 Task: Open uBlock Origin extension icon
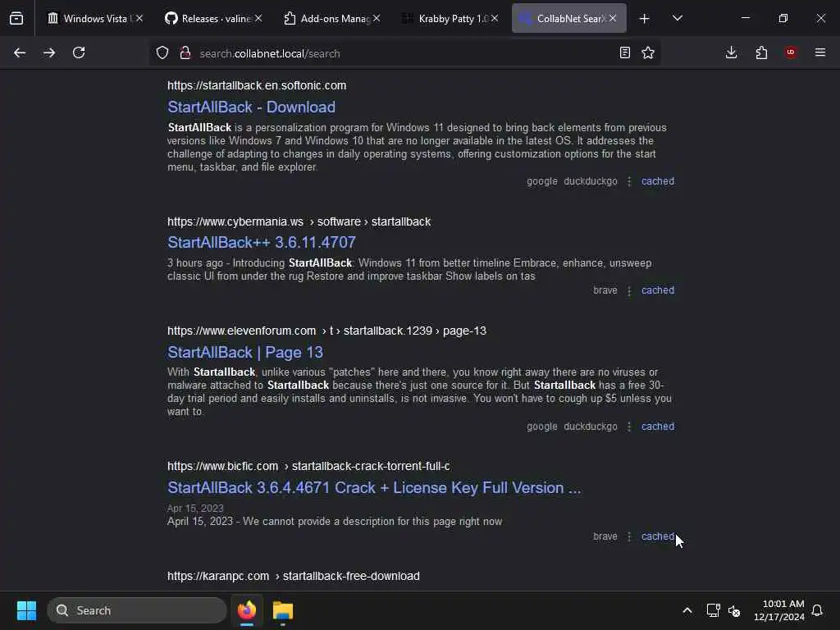pyautogui.click(x=791, y=53)
